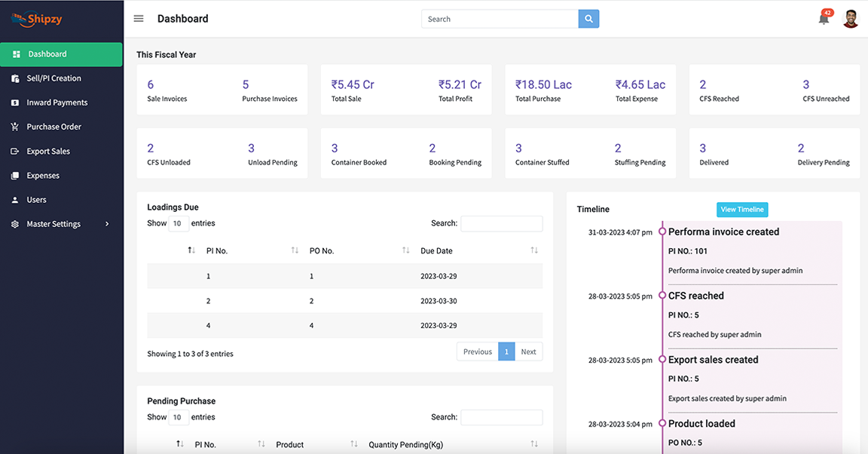
Task: Click the Shipzy logo
Action: coord(36,20)
